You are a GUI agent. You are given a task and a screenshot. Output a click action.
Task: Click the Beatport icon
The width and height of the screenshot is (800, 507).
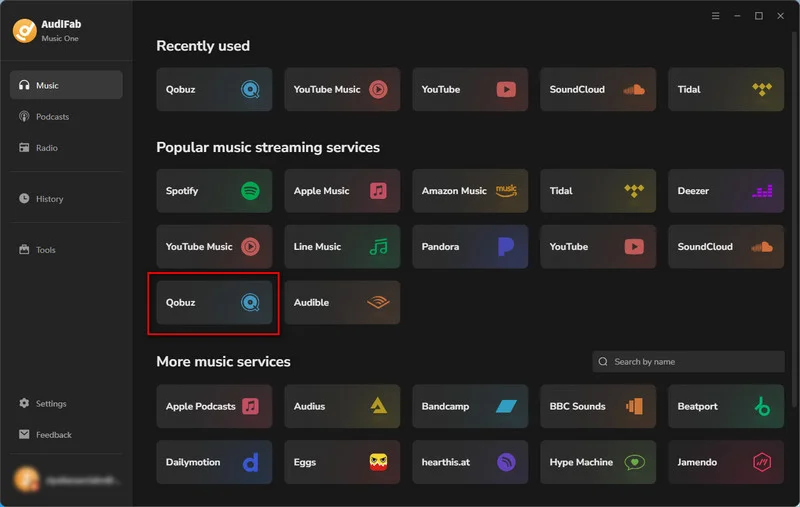(x=762, y=406)
